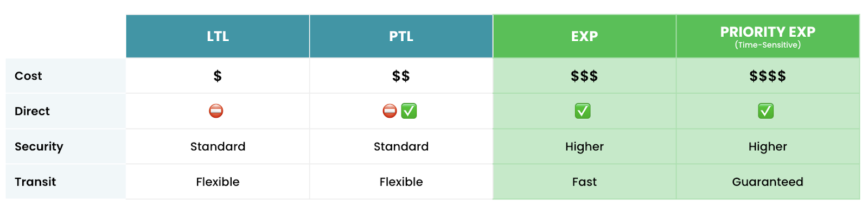The image size is (868, 206).
Task: Select the PRIORITY EXP column header
Action: pos(768,36)
